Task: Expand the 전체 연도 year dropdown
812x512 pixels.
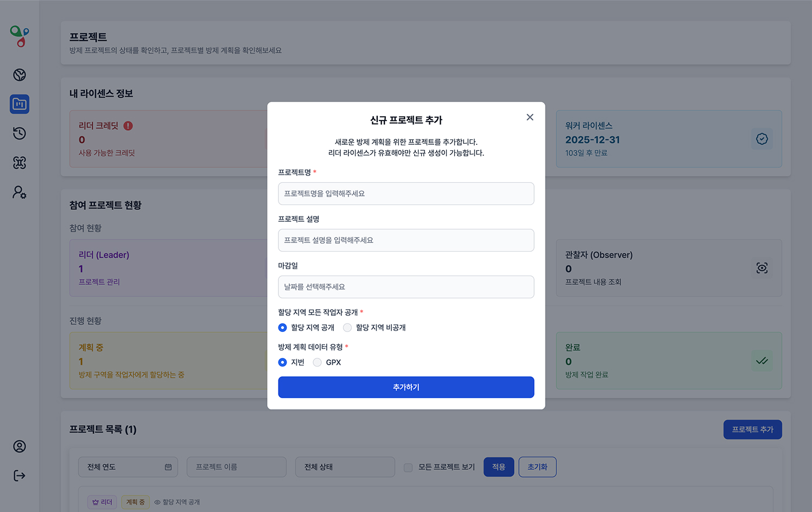Action: [x=128, y=467]
